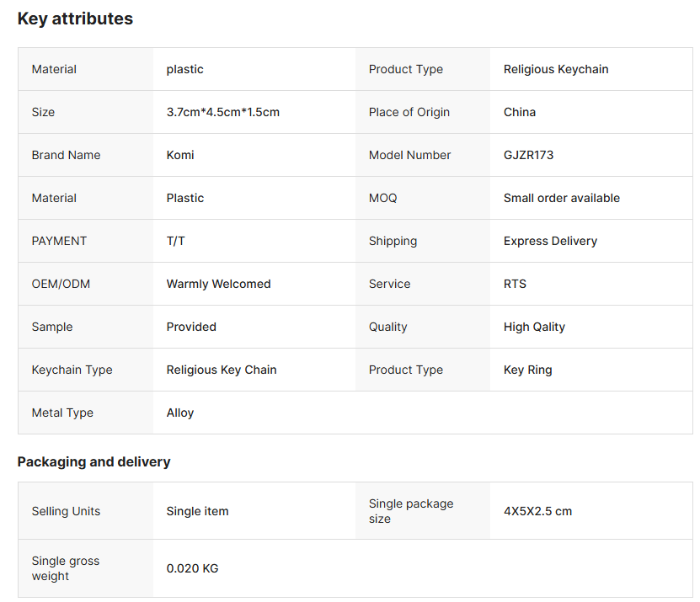Click the package size 4X5X2.5 cm
Screen dimensions: 700x602
[537, 511]
